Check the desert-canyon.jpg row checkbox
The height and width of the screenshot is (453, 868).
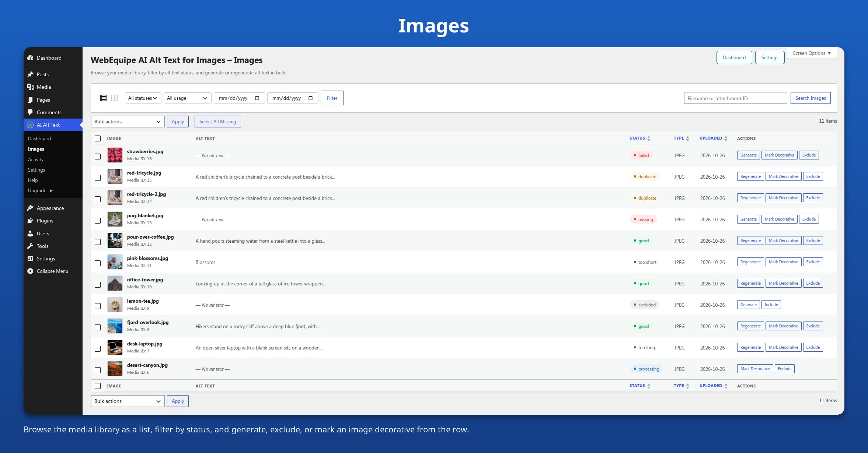(x=98, y=370)
